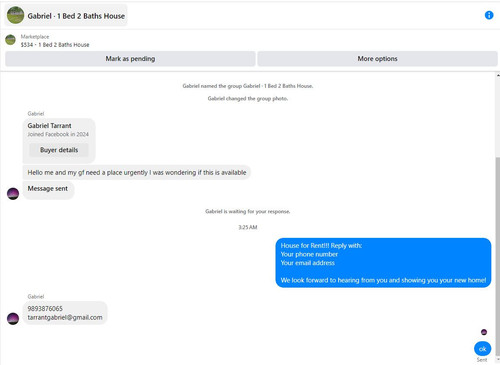Click the Gabriel is waiting for your response notice

pyautogui.click(x=248, y=211)
